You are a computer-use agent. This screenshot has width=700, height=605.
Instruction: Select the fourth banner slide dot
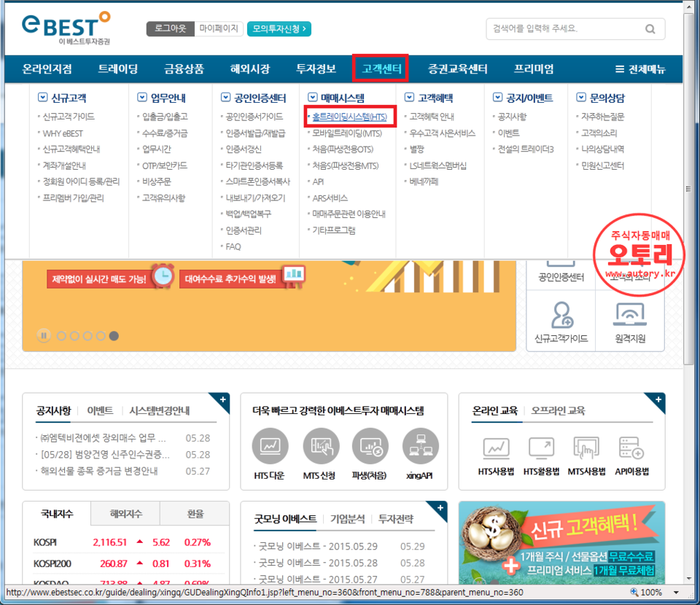101,336
